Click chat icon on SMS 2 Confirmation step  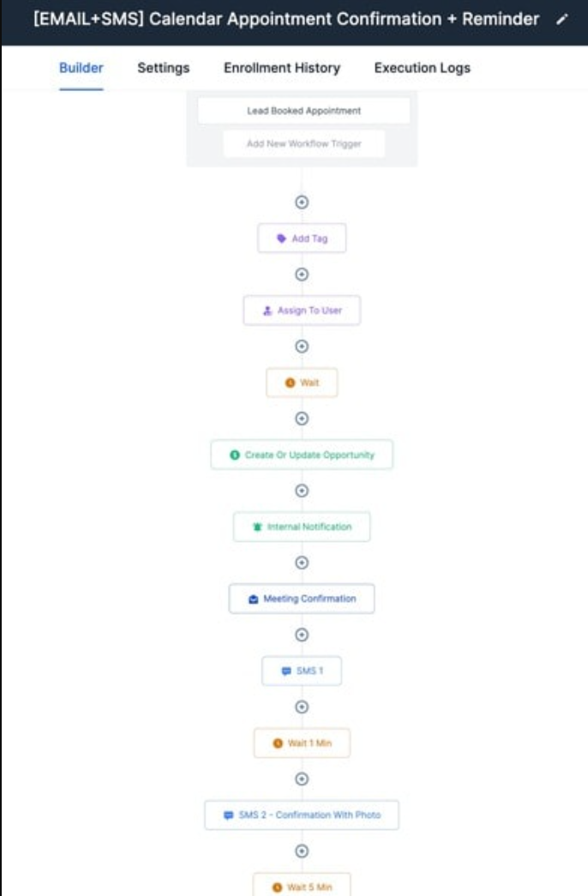[228, 815]
